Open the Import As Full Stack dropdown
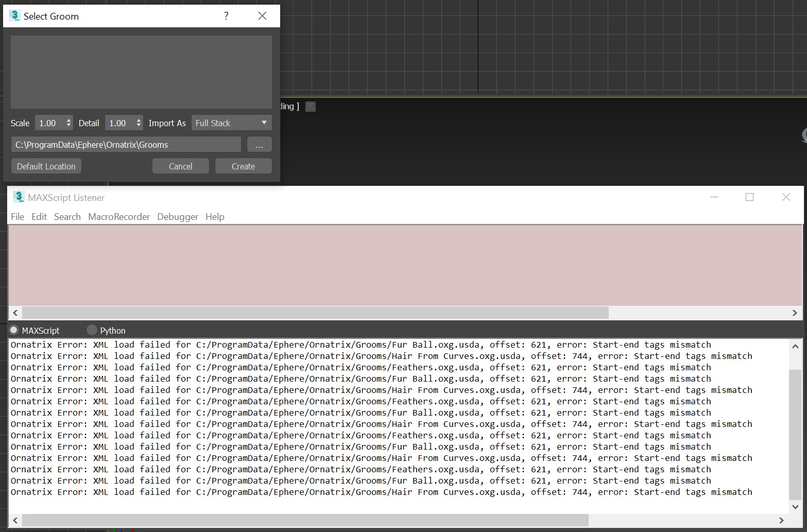Screen dimensions: 807x532 (x=231, y=123)
